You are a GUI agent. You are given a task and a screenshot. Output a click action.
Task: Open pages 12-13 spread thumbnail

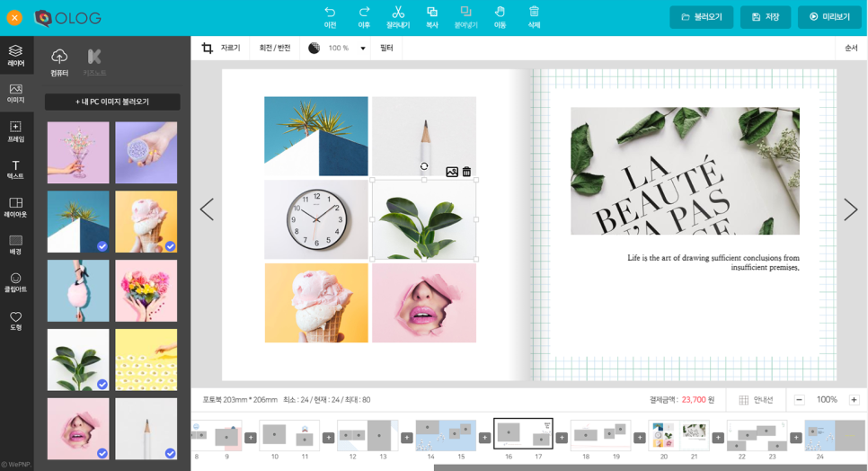coord(368,436)
